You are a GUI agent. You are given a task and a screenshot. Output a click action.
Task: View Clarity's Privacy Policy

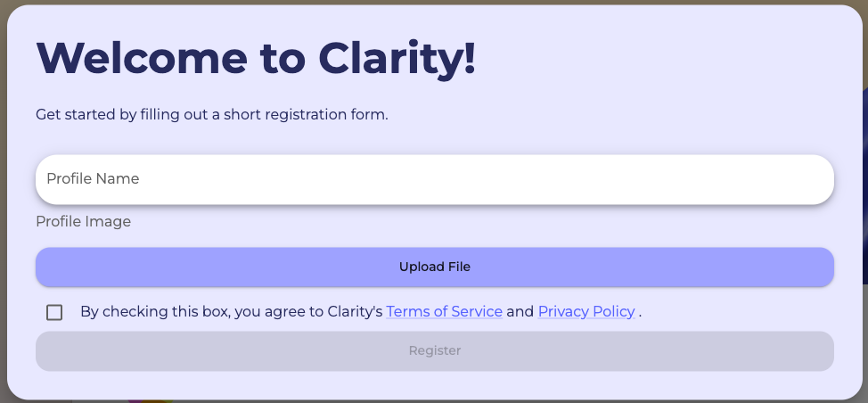point(586,312)
